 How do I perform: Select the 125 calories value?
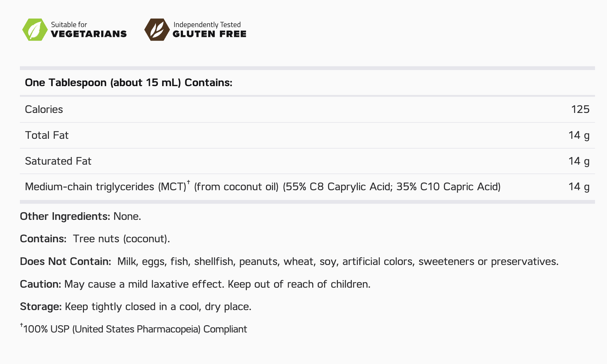(580, 109)
